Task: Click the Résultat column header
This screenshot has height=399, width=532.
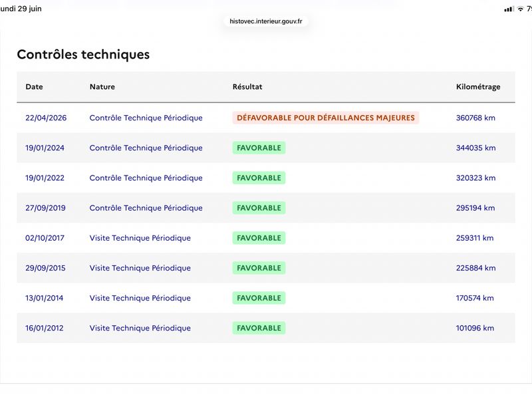Action: [247, 87]
